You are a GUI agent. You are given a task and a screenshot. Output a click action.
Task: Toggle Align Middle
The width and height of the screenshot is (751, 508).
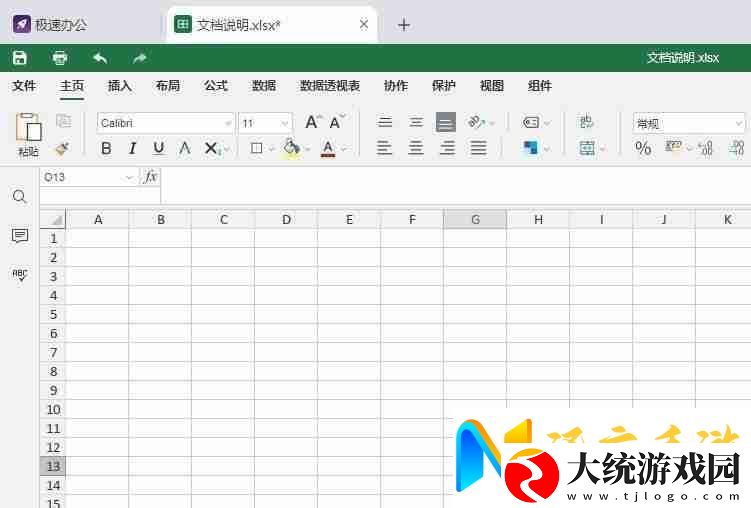point(416,122)
